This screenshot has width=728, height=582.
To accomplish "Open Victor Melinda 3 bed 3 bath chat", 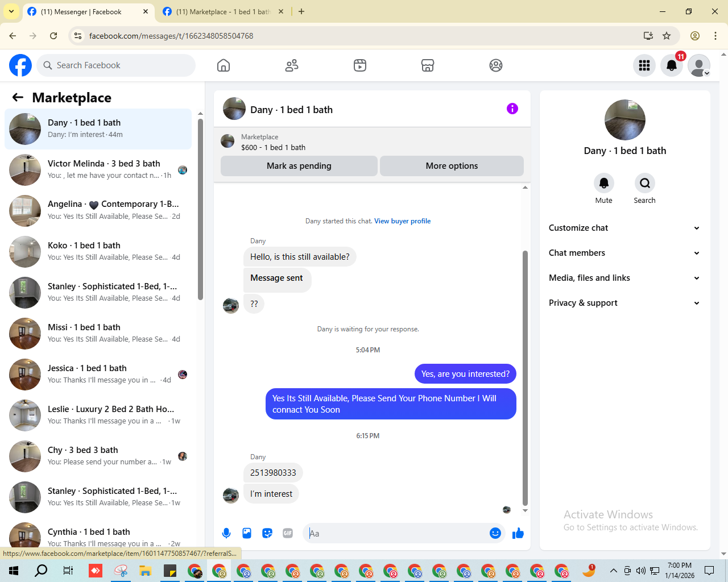I will (x=98, y=170).
